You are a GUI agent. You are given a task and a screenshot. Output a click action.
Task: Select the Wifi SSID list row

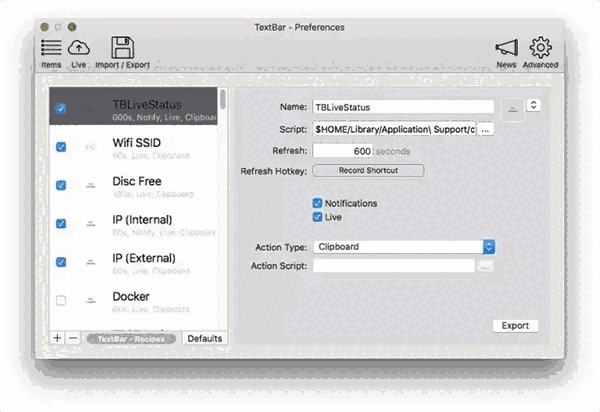tap(133, 147)
